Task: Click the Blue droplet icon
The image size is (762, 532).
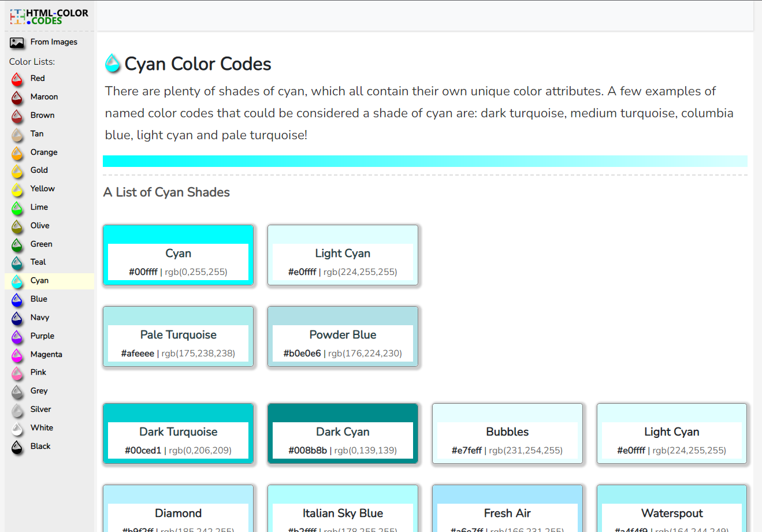Action: click(17, 300)
